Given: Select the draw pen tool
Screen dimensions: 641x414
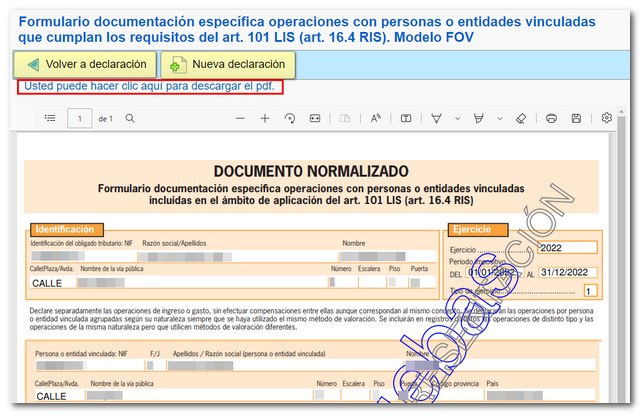Looking at the screenshot, I should coord(436,119).
